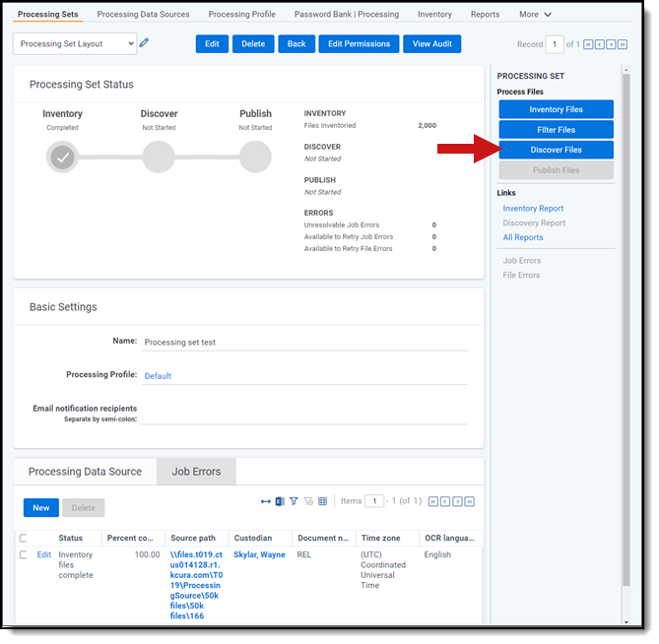Click the filter funnel icon
The image size is (659, 644).
click(x=294, y=501)
